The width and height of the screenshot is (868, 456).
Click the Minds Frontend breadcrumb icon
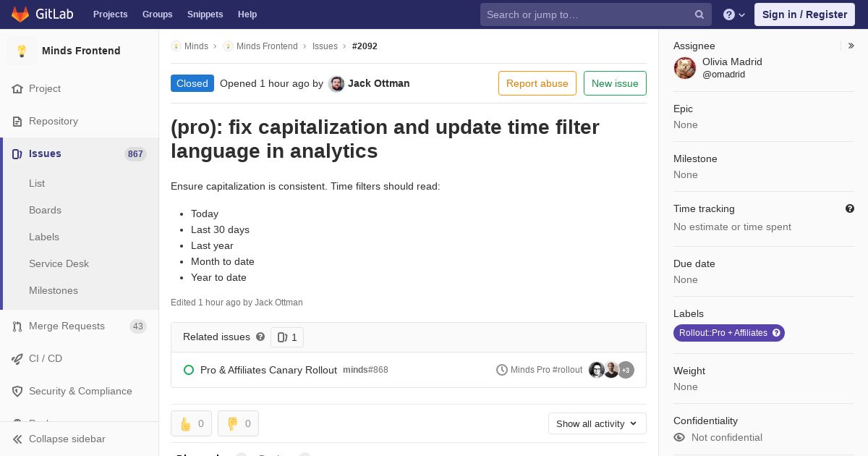click(x=228, y=46)
